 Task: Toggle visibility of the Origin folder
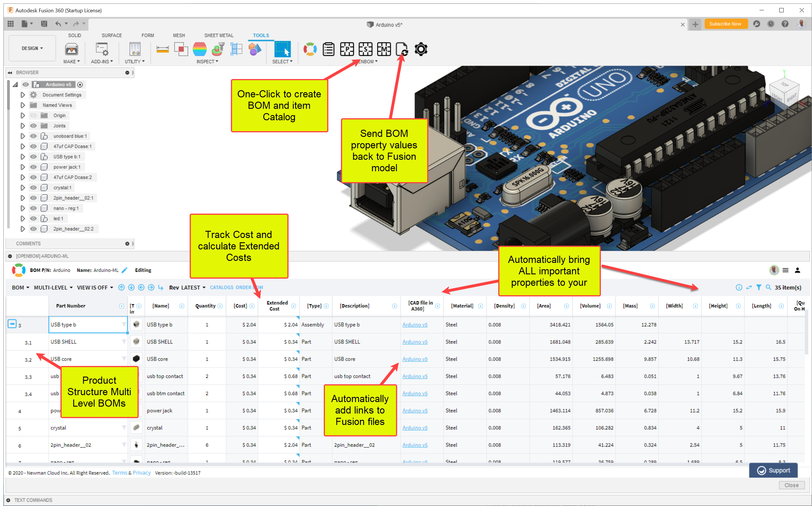click(33, 115)
